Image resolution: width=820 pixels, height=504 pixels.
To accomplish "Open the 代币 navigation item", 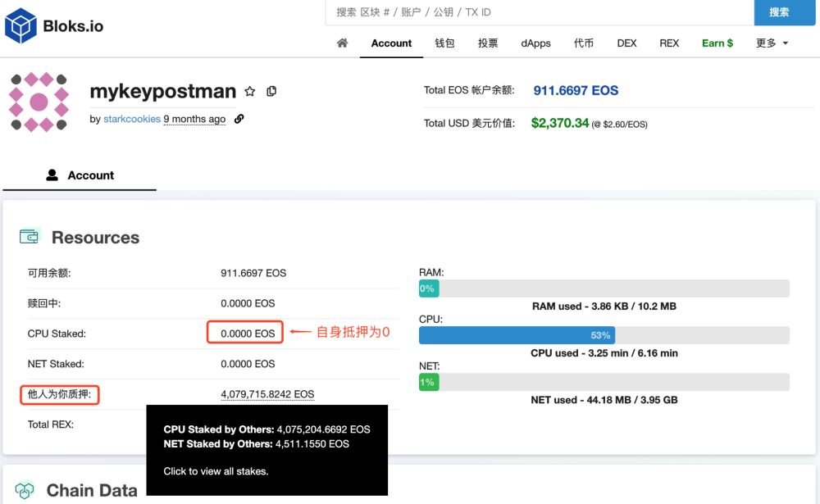I will coord(584,43).
